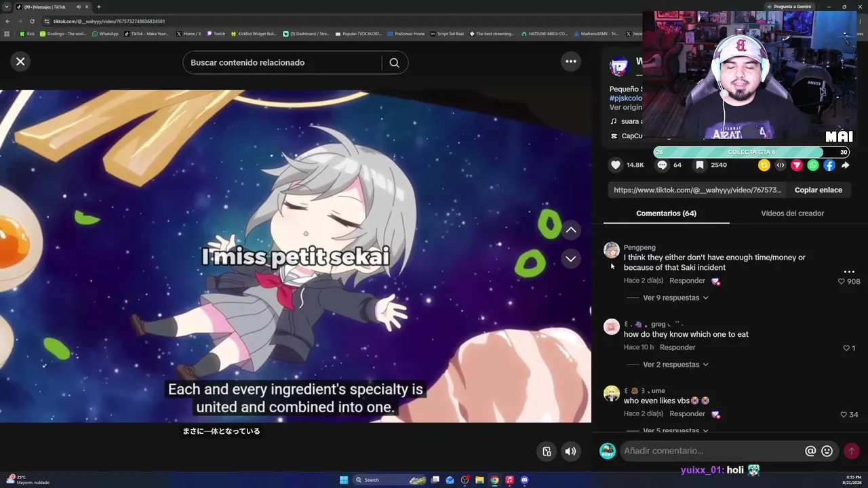
Task: Like greg's comment with 1 like
Action: [x=846, y=348]
